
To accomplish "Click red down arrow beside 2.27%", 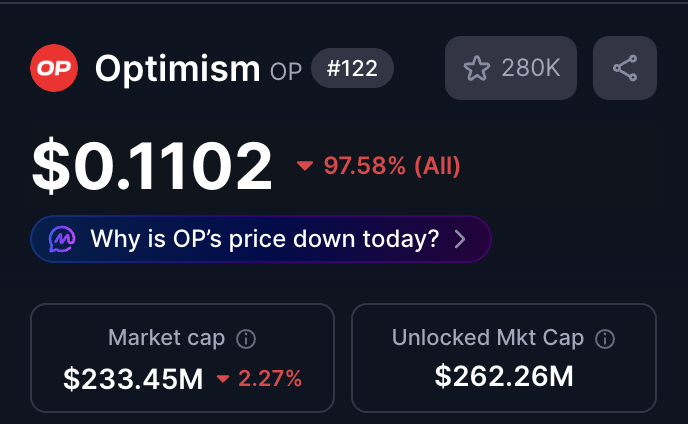I will [223, 378].
